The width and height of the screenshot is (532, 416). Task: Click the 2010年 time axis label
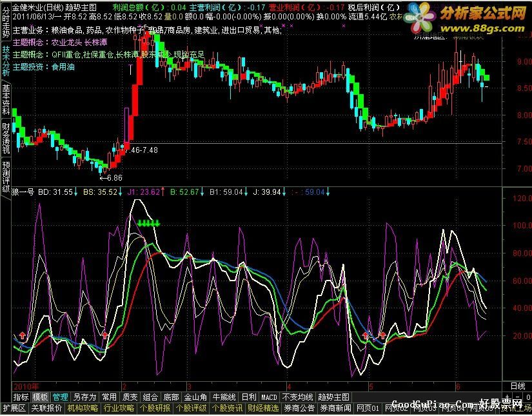pos(26,386)
